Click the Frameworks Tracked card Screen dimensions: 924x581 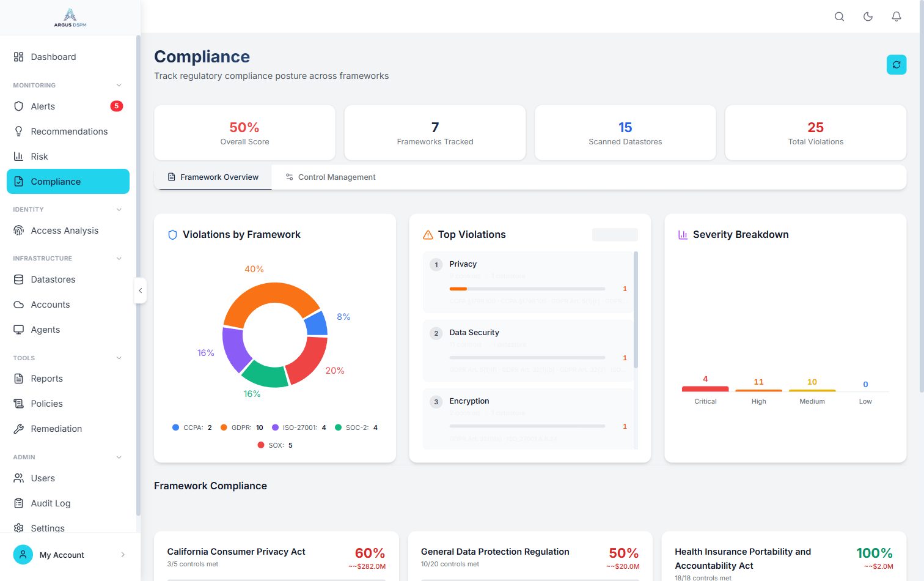tap(435, 133)
